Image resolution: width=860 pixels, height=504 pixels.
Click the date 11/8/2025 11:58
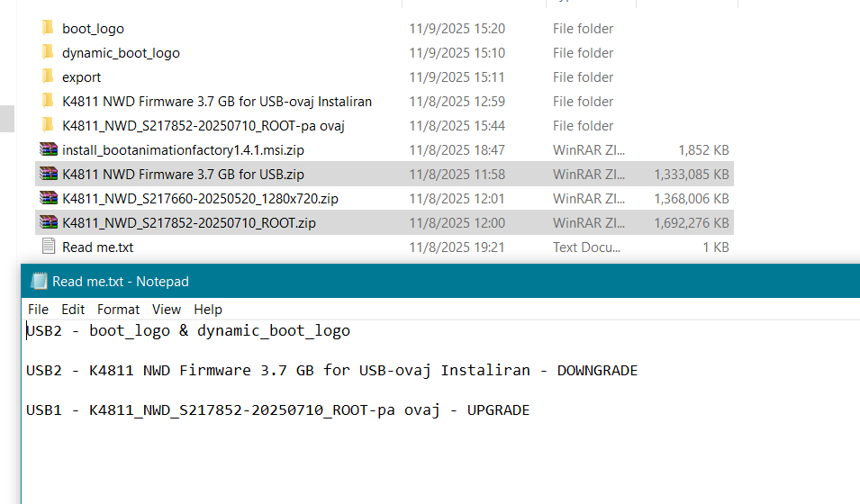[457, 175]
